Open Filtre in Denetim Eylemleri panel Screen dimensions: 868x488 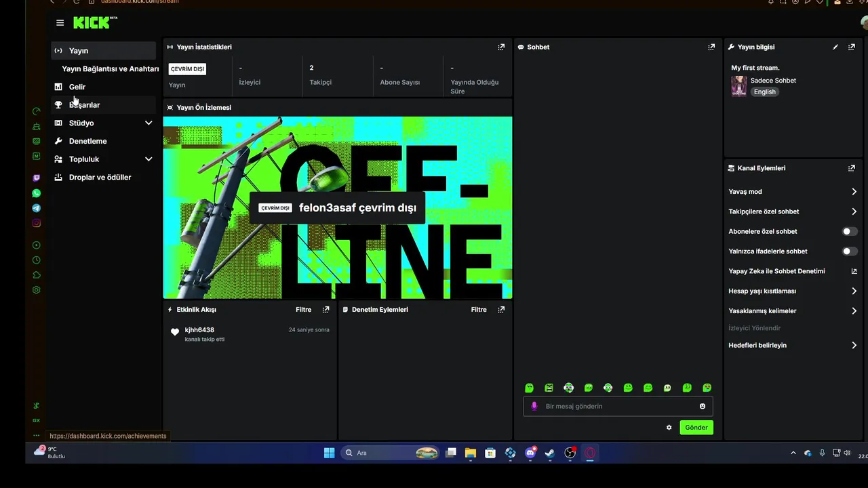tap(479, 309)
